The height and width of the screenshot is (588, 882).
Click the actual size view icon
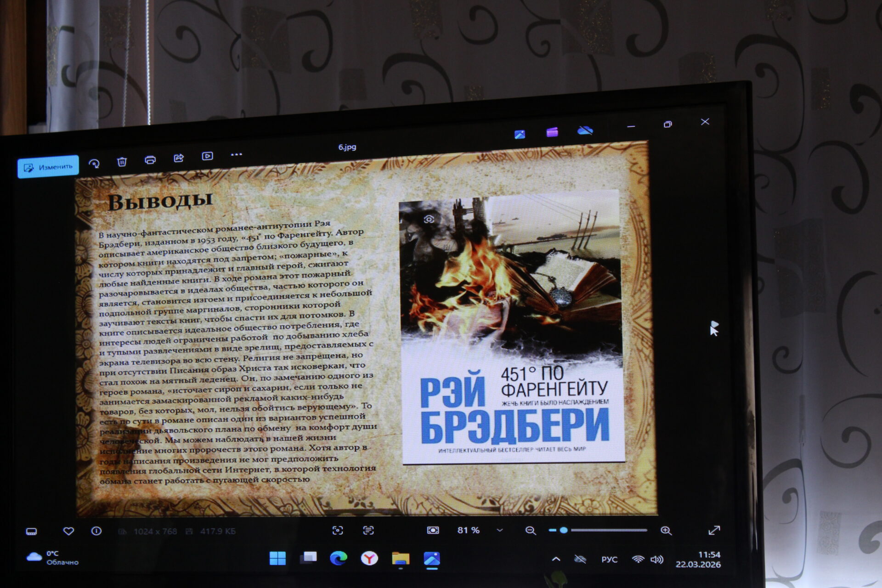(433, 530)
